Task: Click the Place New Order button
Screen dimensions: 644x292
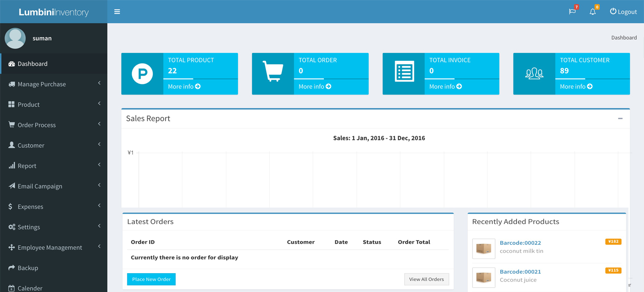Action: click(x=151, y=279)
